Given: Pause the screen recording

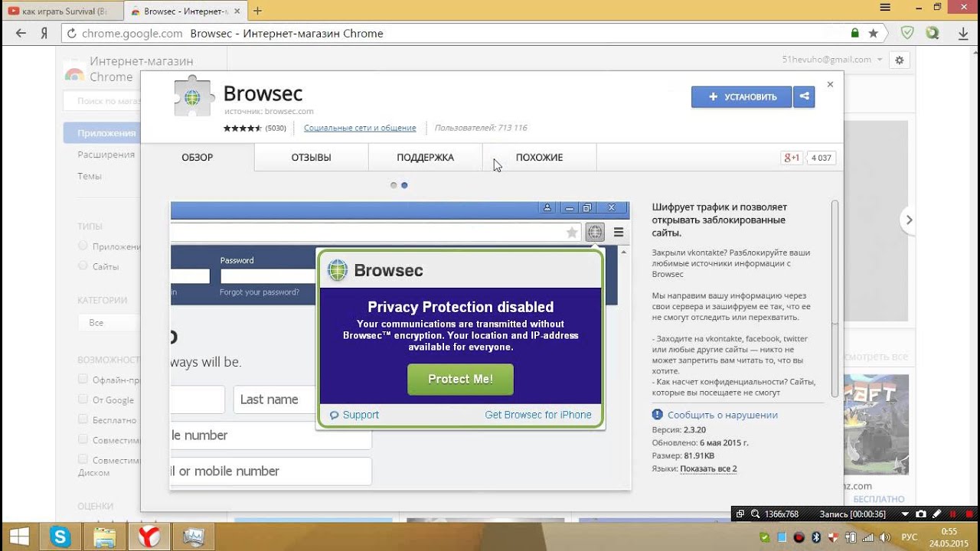Looking at the screenshot, I should pos(953,514).
